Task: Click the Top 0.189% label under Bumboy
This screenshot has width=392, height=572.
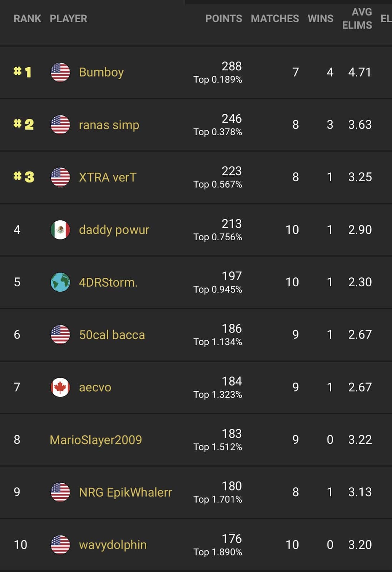Action: [x=217, y=80]
